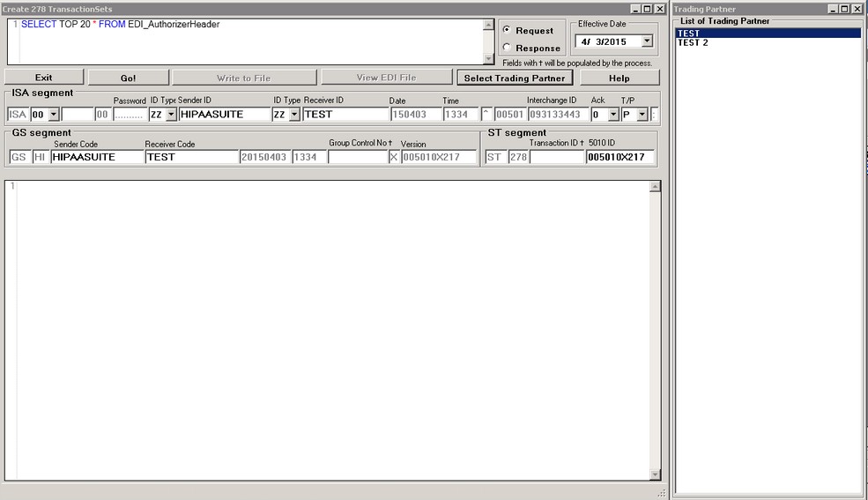
Task: Click the Exit button
Action: [x=43, y=78]
